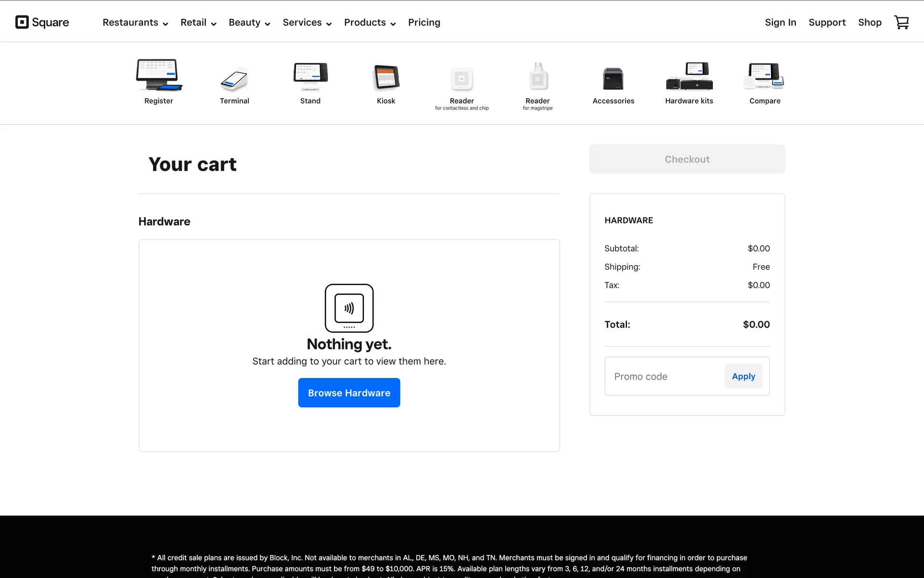The width and height of the screenshot is (924, 578).
Task: Open the shopping cart icon
Action: 901,22
